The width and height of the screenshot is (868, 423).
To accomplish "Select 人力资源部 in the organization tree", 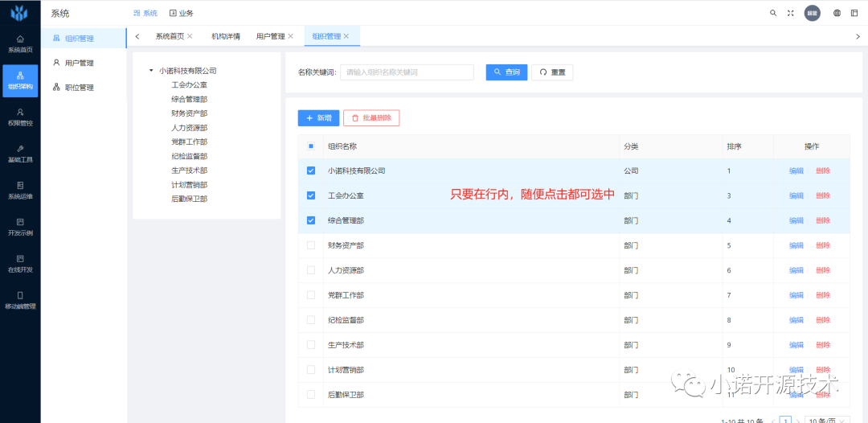I will click(x=190, y=127).
